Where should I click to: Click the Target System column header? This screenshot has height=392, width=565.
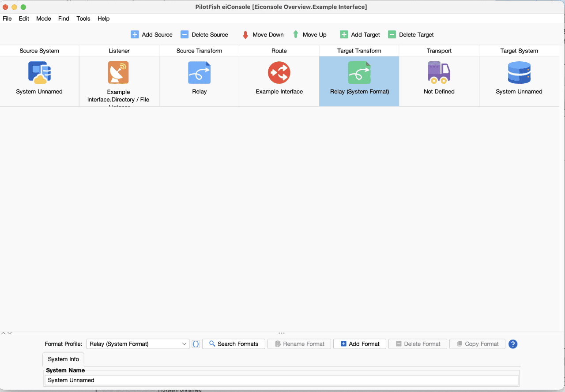pyautogui.click(x=519, y=51)
